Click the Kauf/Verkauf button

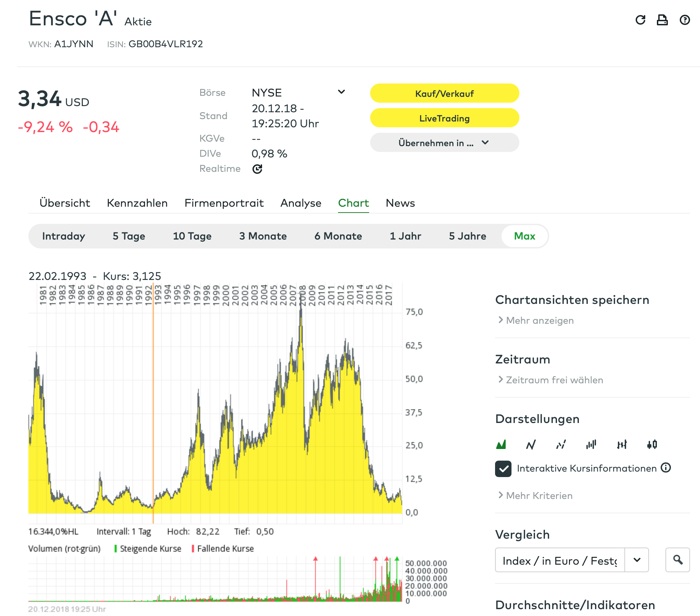click(x=444, y=93)
